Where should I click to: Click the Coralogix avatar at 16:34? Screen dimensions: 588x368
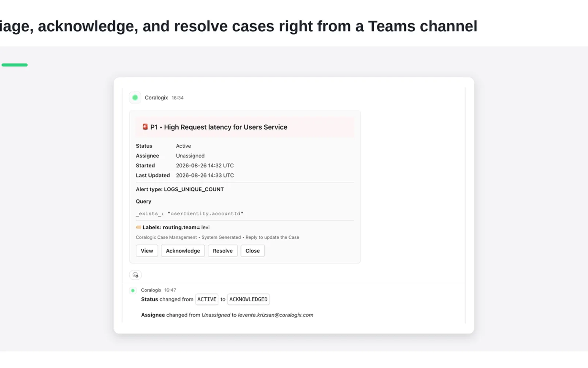point(135,98)
